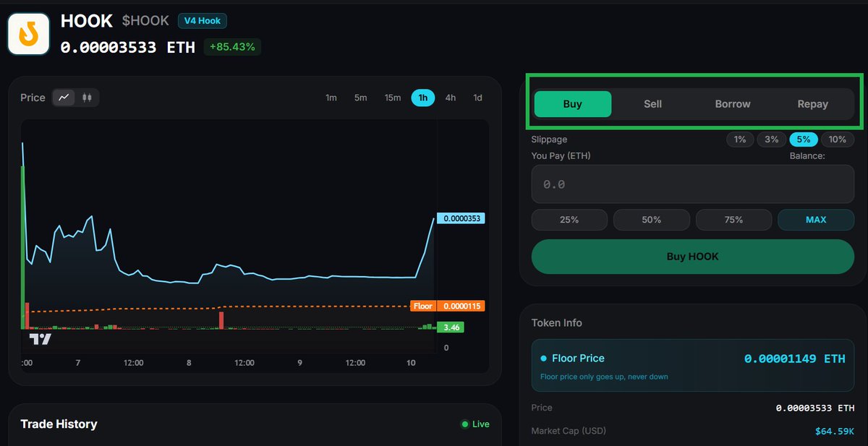Viewport: 868px width, 446px height.
Task: Select the 1h timeframe
Action: coord(423,98)
